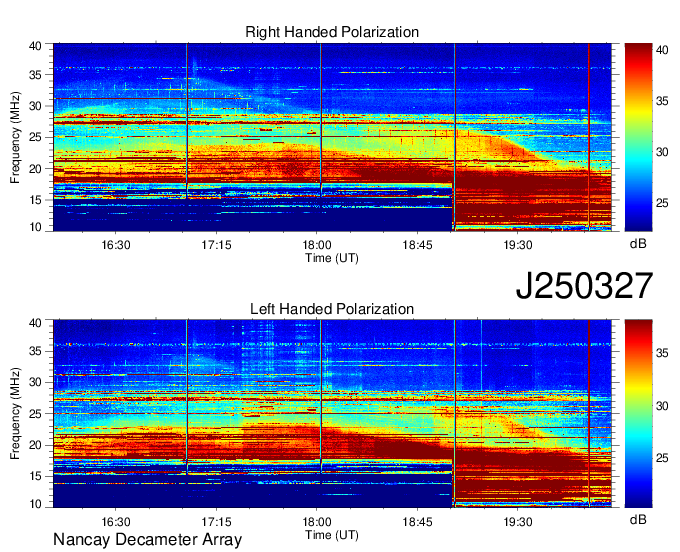Viewport: 680px width, 552px height.
Task: Click the 18:00 time tick of Left Handed plot
Action: [317, 522]
